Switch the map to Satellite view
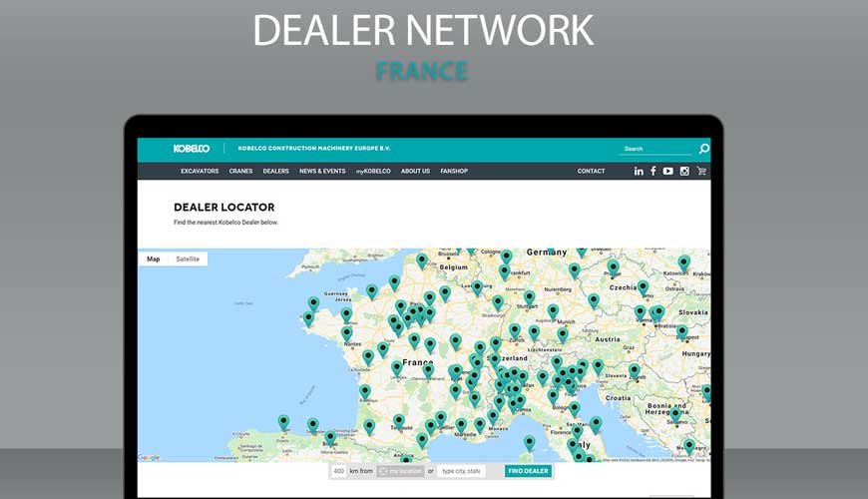Screen dimensions: 868x499 coord(188,259)
